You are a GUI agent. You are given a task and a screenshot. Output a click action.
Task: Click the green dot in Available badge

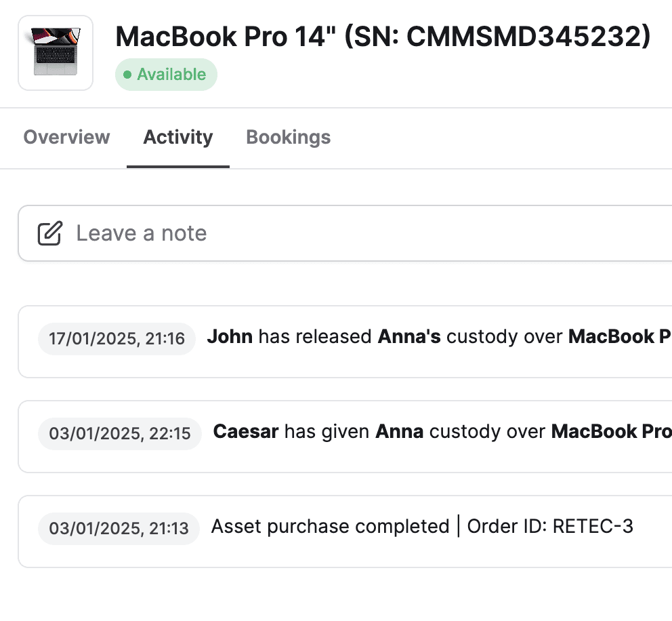[127, 75]
